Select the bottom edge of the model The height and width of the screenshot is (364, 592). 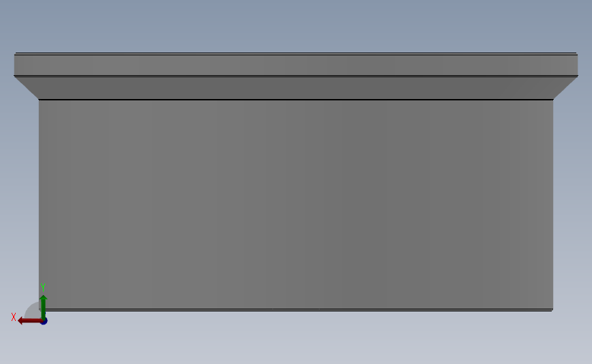(x=296, y=310)
